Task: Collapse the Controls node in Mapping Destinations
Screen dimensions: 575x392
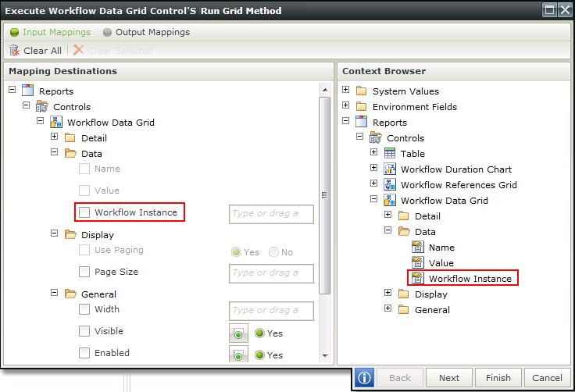Action: [x=26, y=105]
